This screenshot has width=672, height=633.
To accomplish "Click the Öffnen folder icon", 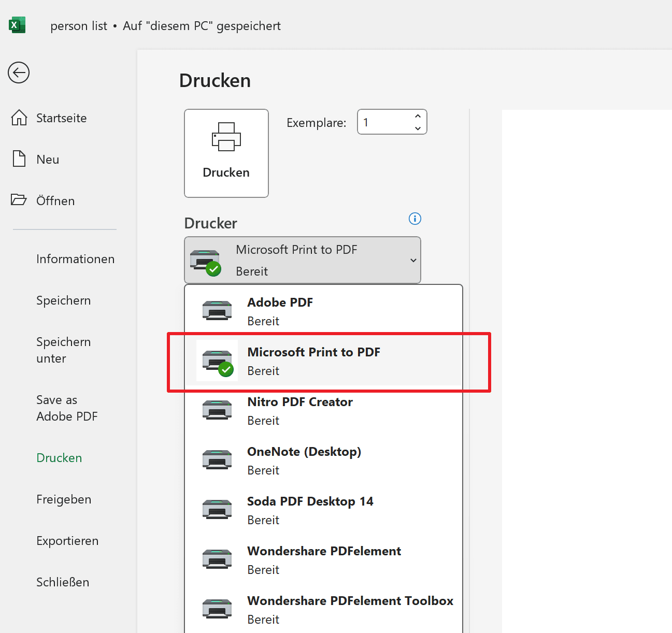I will [19, 199].
